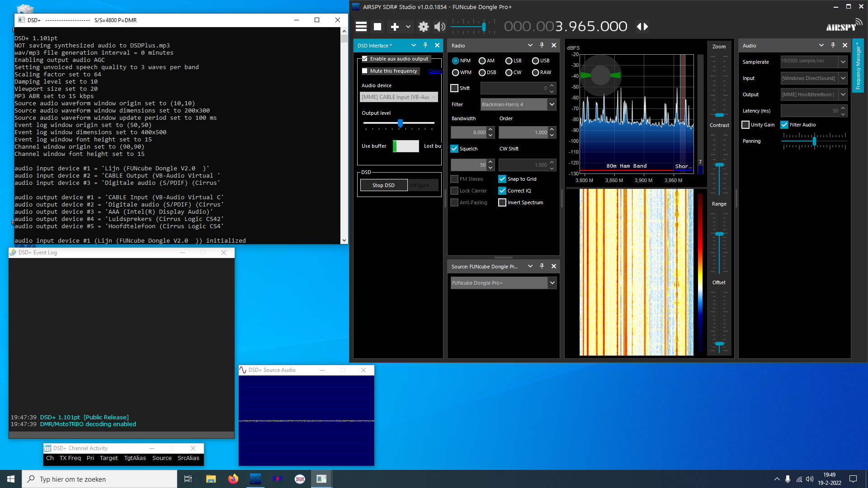This screenshot has width=868, height=488.
Task: Enable Invert Spectrum checkbox
Action: coord(502,202)
